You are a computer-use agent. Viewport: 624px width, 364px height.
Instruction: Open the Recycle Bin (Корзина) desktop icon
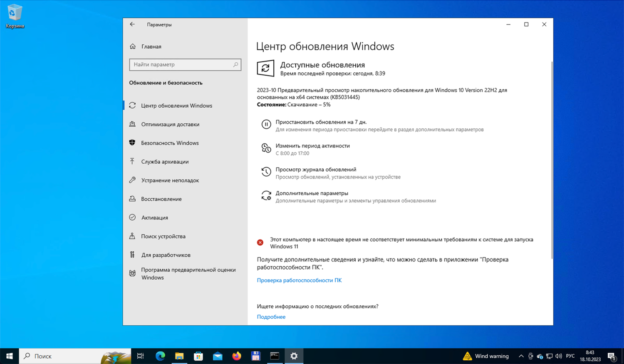(x=15, y=17)
